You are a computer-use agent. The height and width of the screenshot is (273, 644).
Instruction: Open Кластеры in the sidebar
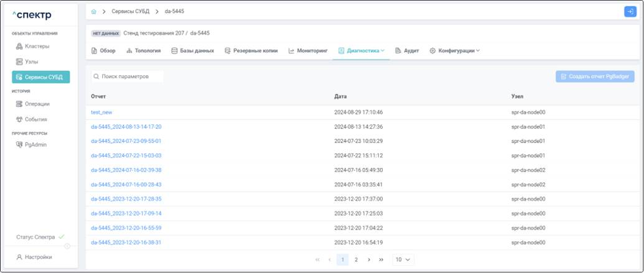[37, 47]
